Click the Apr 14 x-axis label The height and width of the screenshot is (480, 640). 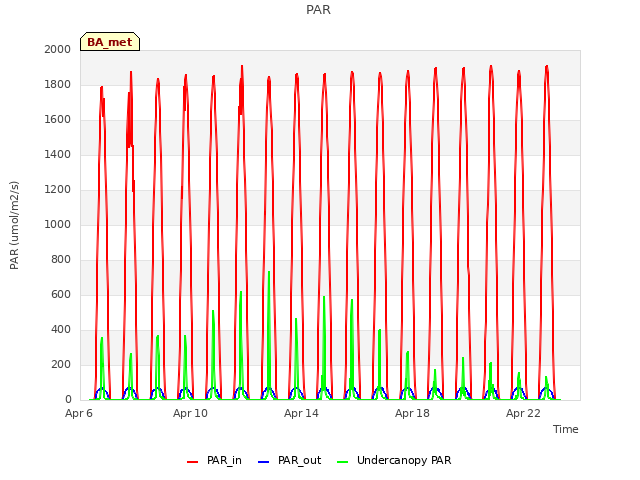click(x=301, y=413)
